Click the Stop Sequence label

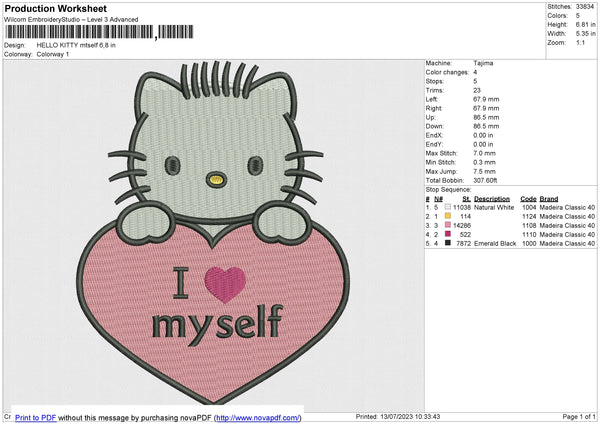447,188
